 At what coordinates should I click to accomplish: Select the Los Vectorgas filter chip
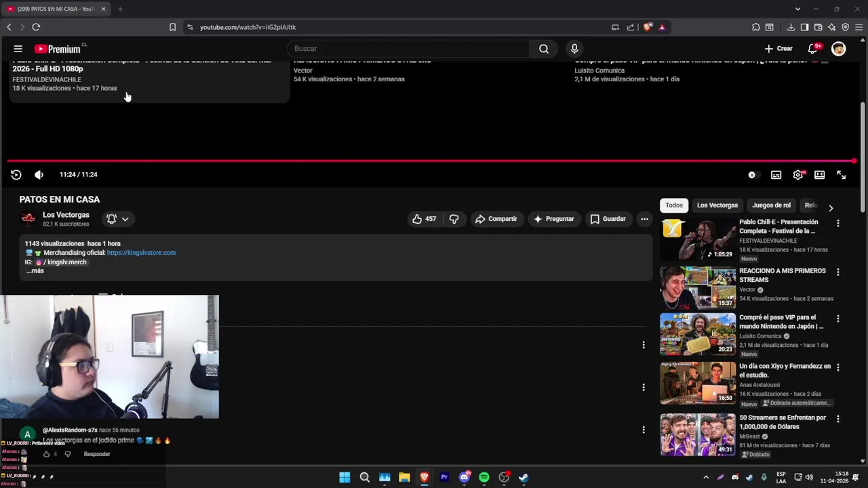coord(717,205)
